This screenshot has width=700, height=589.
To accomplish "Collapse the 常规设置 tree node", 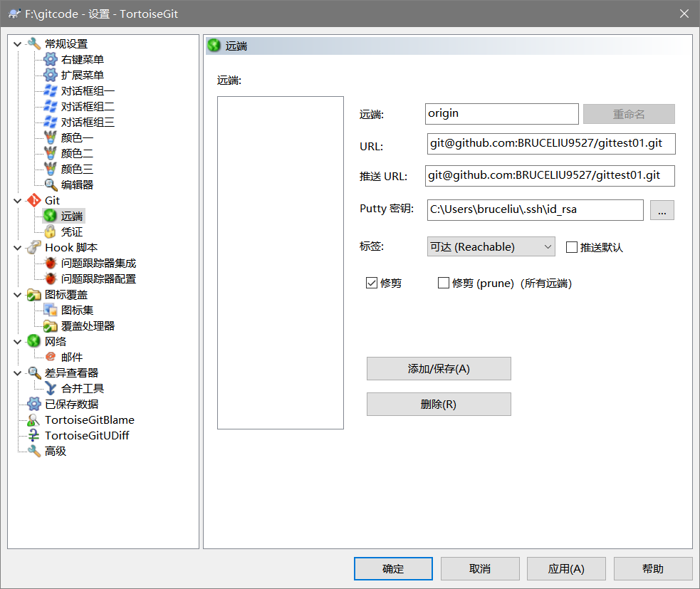I will coord(17,44).
